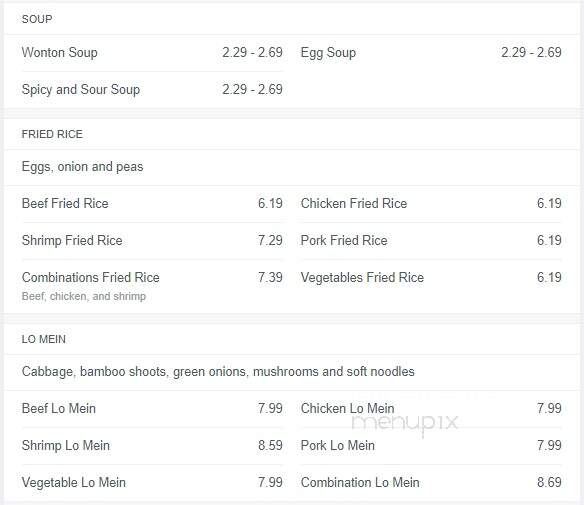Click the Wonton Soup menu item
This screenshot has height=505, width=584.
click(x=60, y=53)
